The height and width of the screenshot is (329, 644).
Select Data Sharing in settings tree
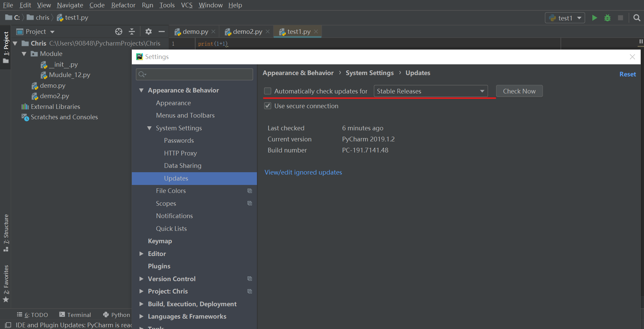183,166
